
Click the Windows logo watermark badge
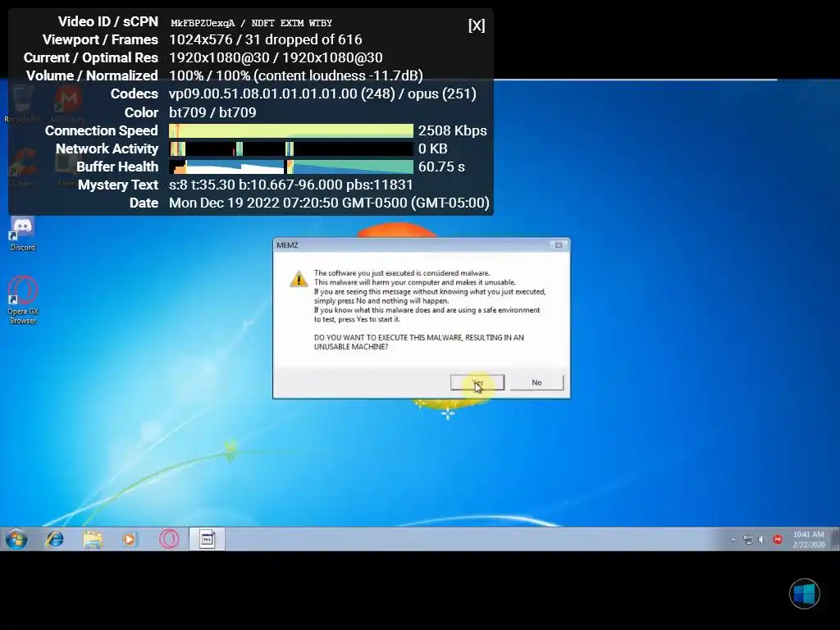tap(804, 594)
